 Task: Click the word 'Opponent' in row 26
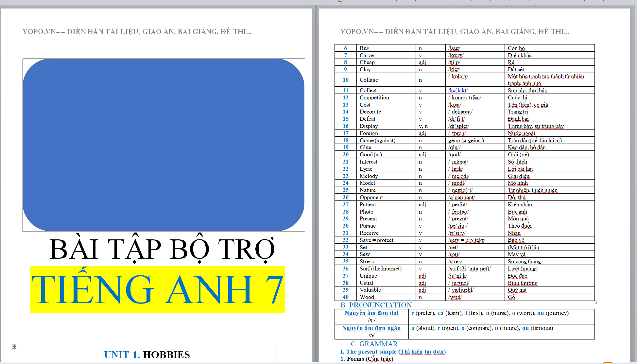coord(371,198)
